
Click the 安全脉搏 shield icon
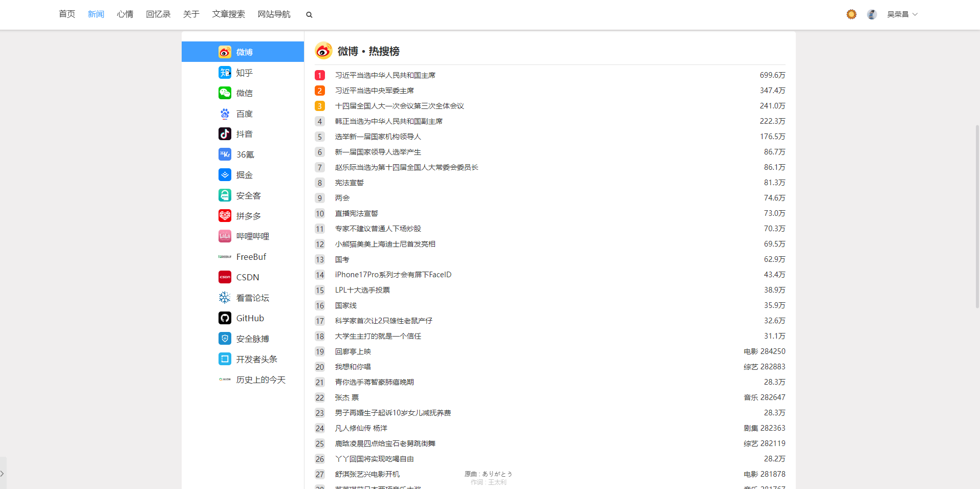(x=225, y=339)
